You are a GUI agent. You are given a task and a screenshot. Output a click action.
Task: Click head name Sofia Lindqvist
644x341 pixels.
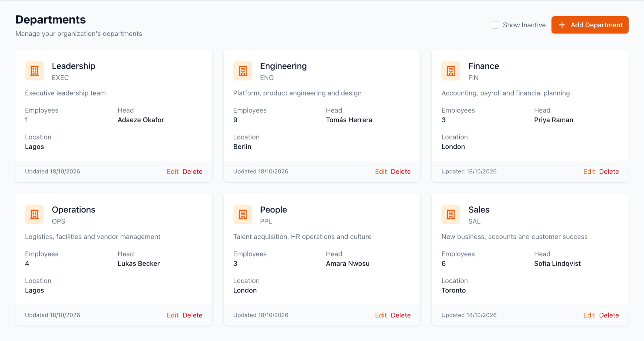(557, 263)
